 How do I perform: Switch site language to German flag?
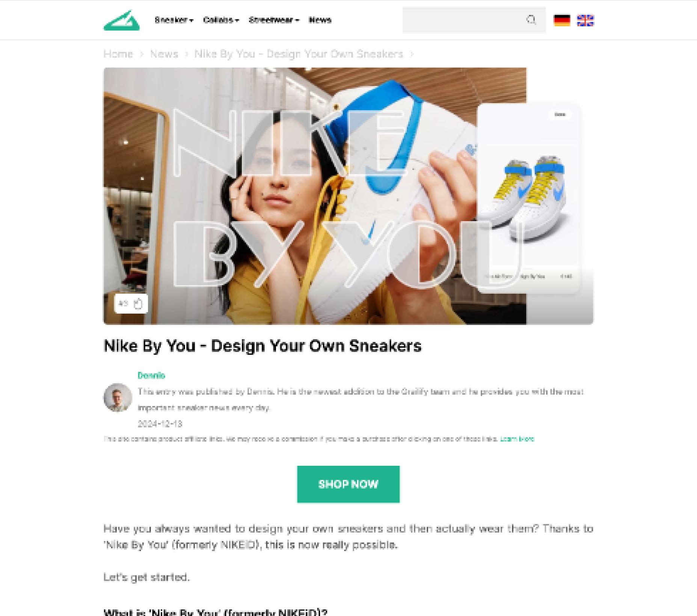562,20
